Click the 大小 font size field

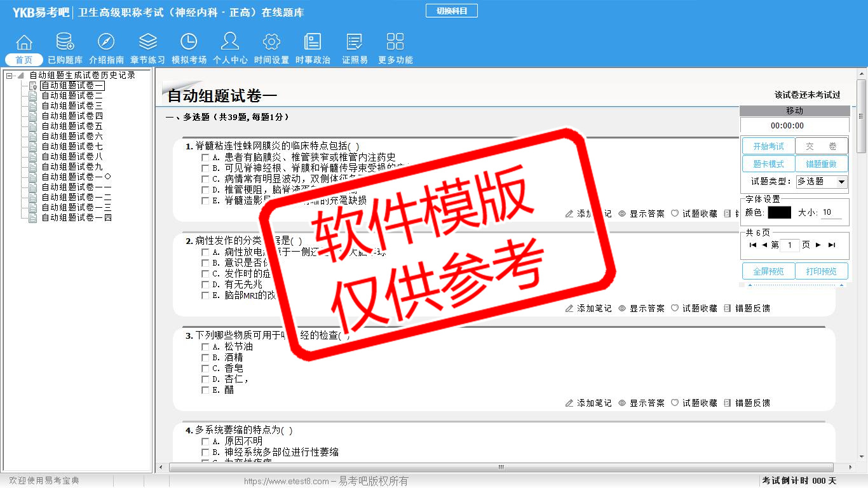[831, 213]
